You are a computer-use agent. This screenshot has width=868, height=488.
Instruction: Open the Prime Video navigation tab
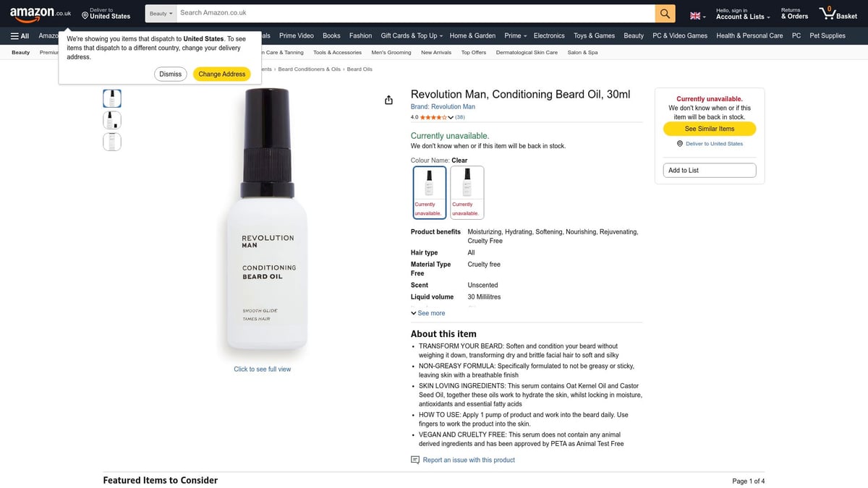click(x=296, y=35)
